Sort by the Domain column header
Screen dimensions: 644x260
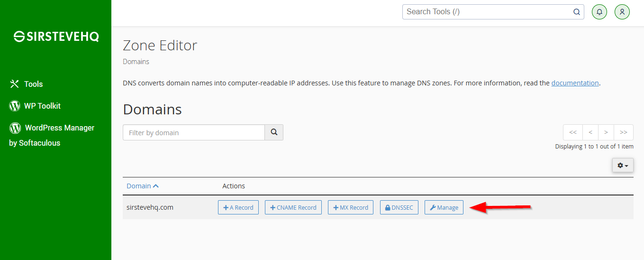point(143,186)
